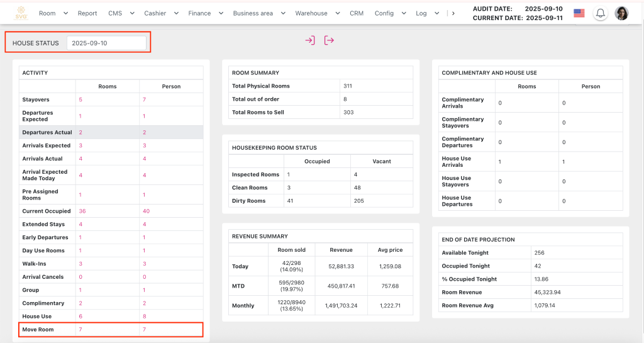Open the user profile avatar
Image resolution: width=644 pixels, height=343 pixels.
(621, 13)
